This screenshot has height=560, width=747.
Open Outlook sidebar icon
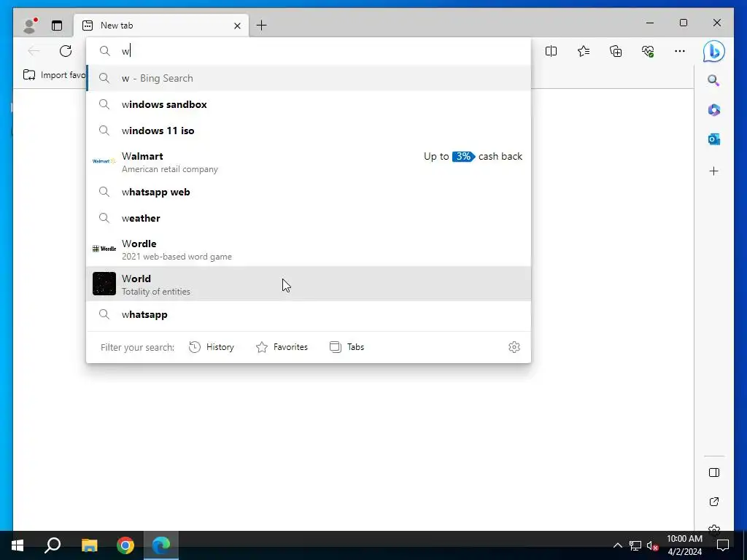click(713, 139)
